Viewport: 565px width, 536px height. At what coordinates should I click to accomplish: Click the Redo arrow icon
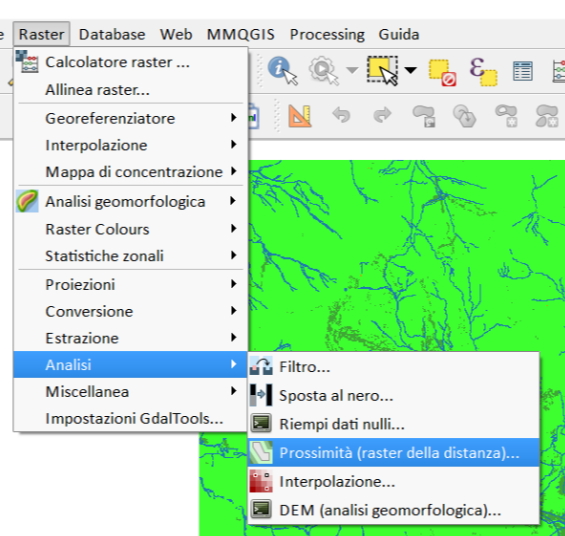pos(382,115)
